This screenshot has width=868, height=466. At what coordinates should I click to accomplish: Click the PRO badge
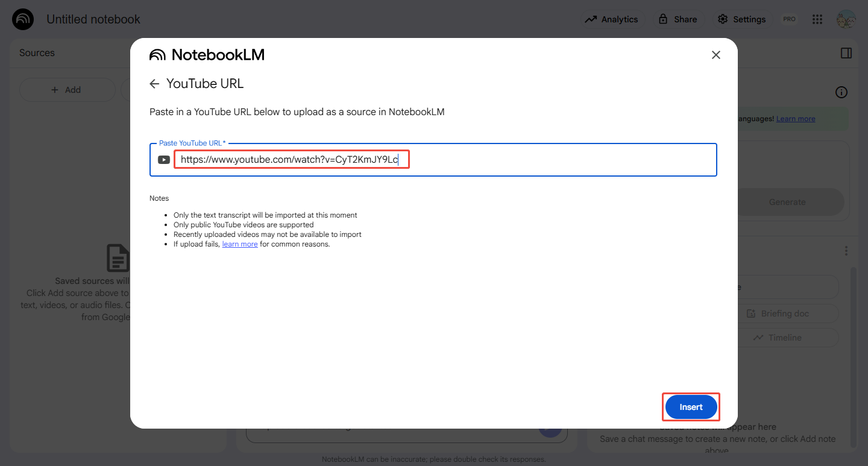pos(789,19)
